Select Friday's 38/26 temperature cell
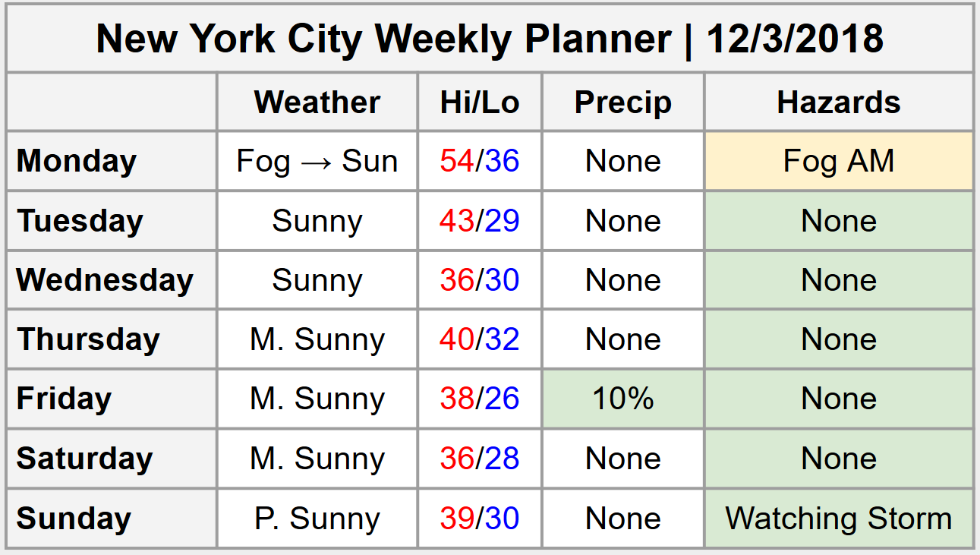 pos(480,399)
